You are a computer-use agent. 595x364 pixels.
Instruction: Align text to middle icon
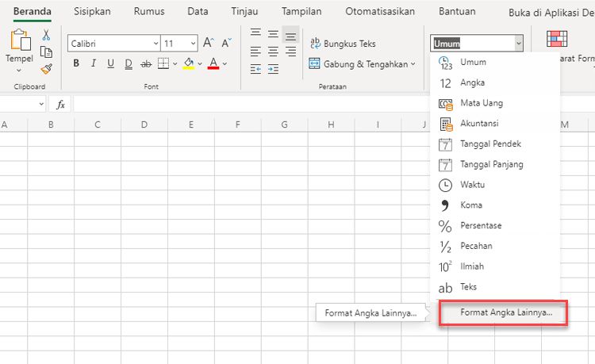point(273,34)
